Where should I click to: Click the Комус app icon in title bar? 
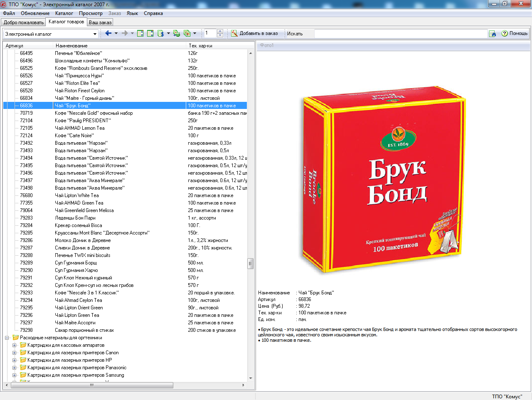click(4, 4)
